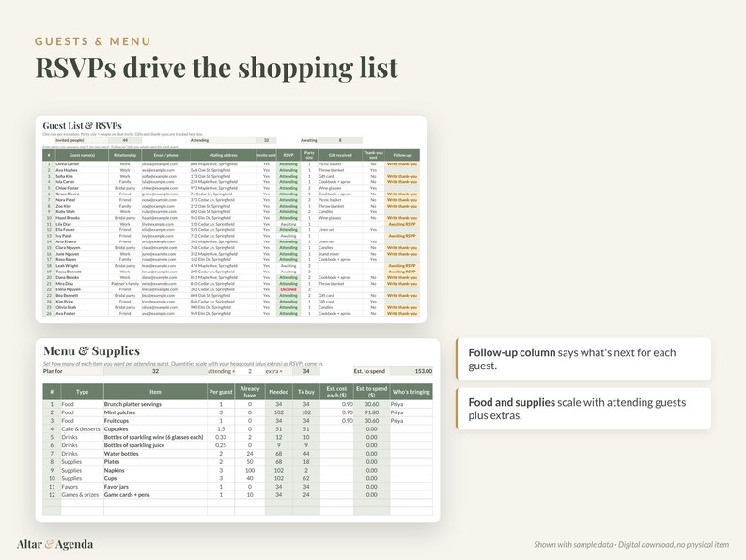Click Lily Diaz's 'Awaiting' RSVP cell
Screen dimensions: 746x560
[288, 224]
